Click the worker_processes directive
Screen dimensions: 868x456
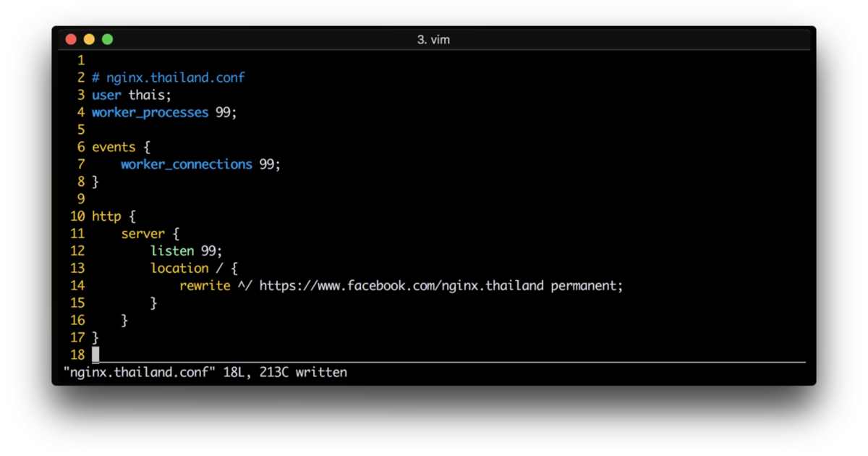pos(150,112)
